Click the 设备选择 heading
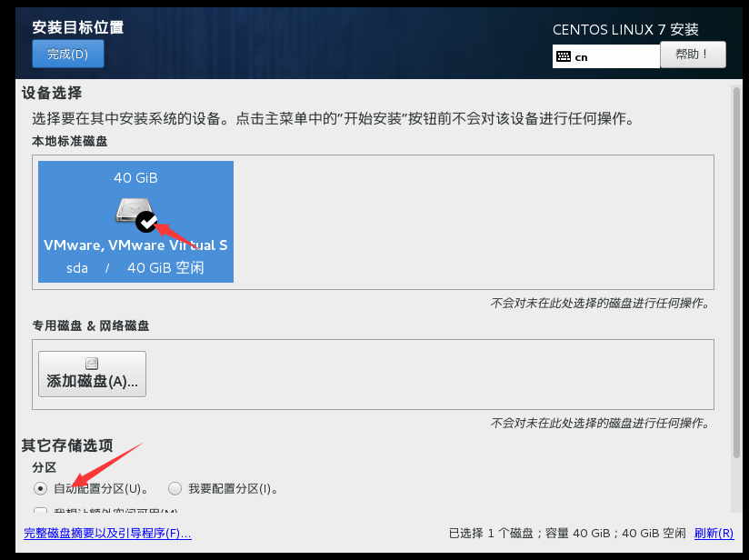This screenshot has height=560, width=749. 52,93
